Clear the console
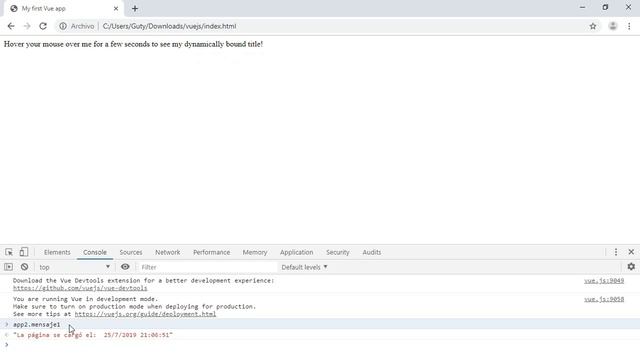 [x=24, y=267]
